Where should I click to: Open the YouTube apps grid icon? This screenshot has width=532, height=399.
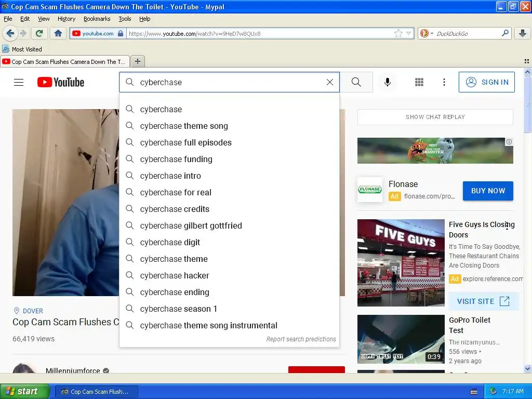tap(419, 82)
